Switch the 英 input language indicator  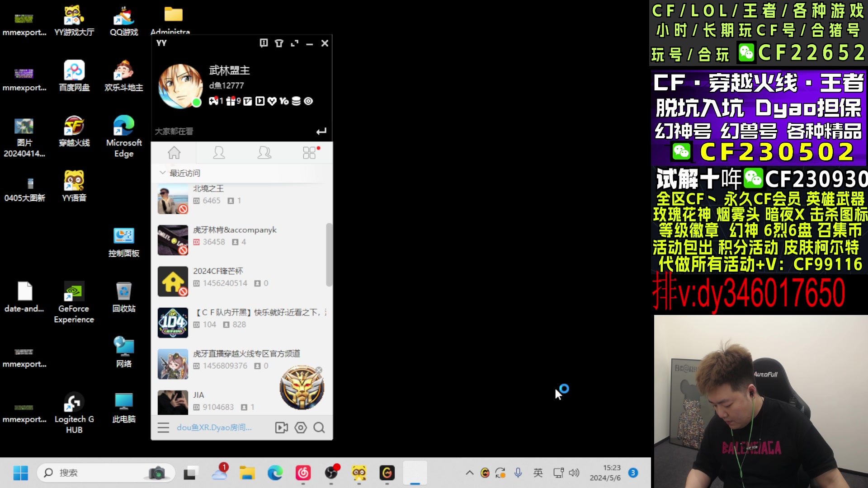coord(538,473)
